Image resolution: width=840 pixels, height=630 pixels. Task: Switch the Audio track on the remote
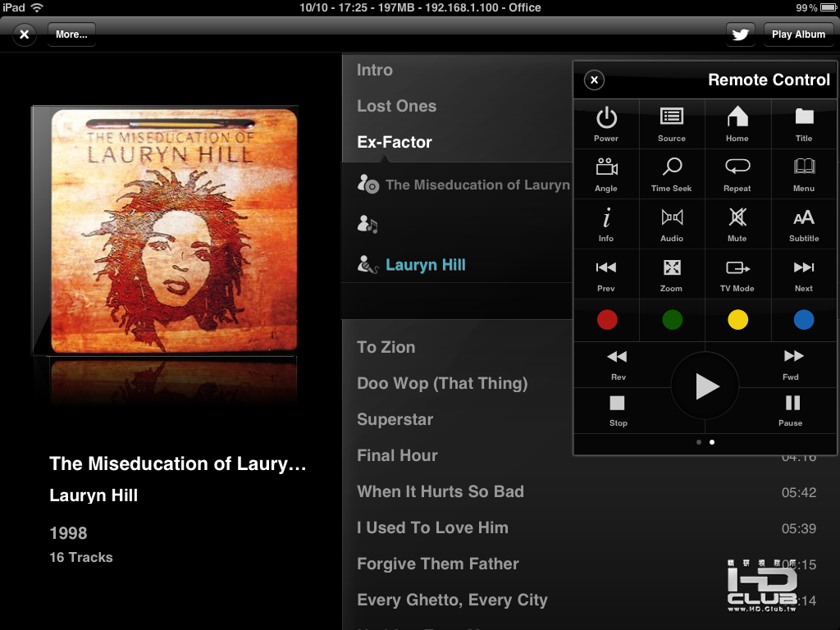(672, 225)
